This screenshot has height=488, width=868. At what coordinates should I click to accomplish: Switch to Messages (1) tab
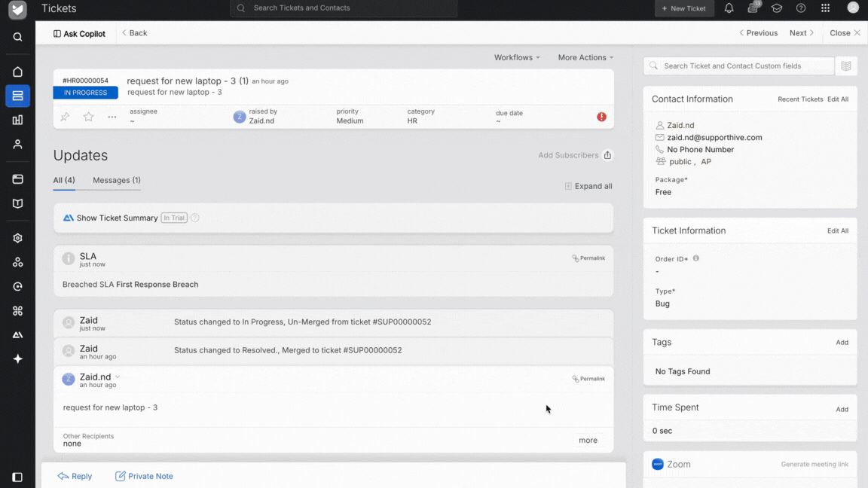tap(116, 181)
